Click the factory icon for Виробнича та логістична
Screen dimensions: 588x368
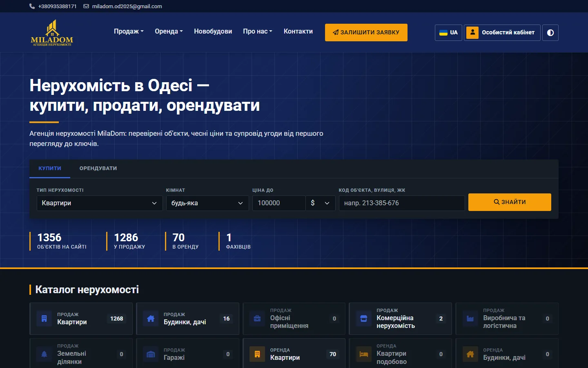470,319
